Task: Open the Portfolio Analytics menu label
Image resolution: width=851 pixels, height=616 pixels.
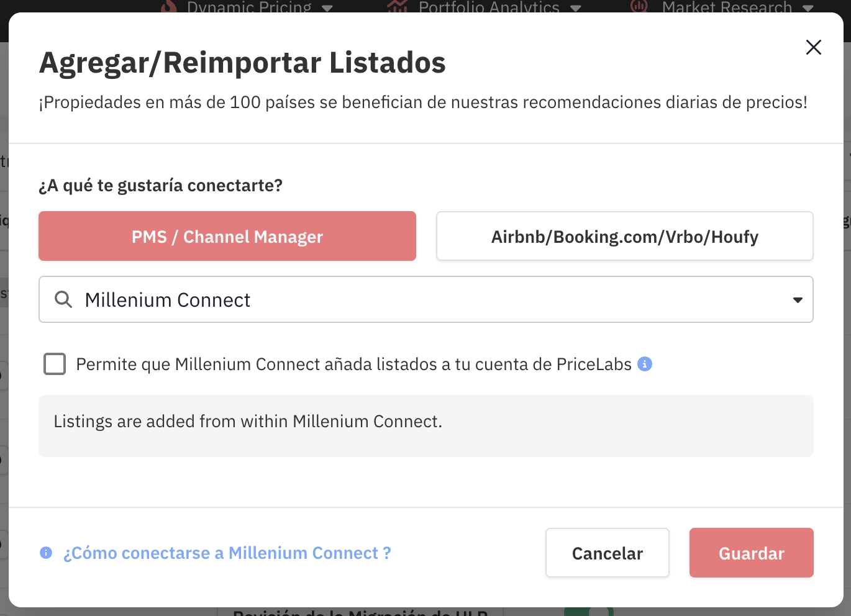Action: (489, 7)
